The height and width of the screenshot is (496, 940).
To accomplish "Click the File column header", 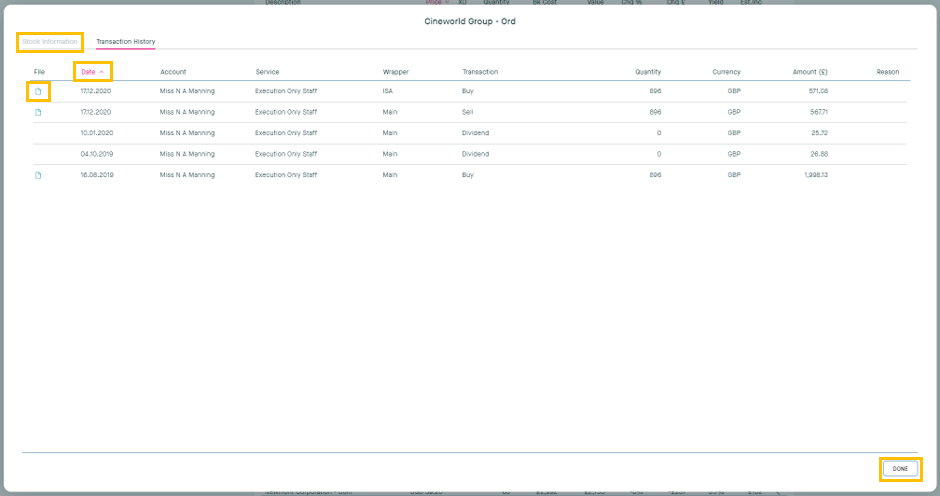I will click(39, 72).
